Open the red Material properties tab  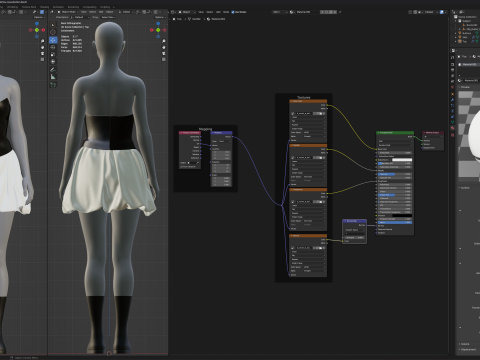452,128
